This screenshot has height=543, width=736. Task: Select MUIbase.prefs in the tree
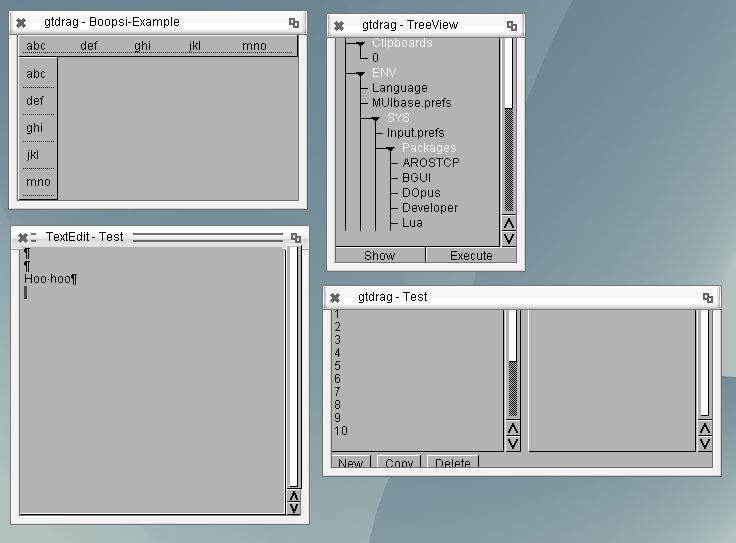pyautogui.click(x=411, y=103)
